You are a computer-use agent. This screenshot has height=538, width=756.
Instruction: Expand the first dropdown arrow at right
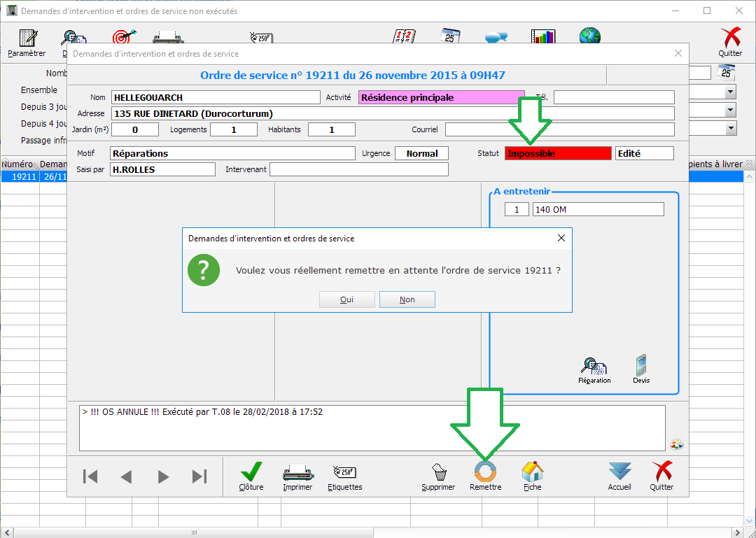tap(730, 92)
